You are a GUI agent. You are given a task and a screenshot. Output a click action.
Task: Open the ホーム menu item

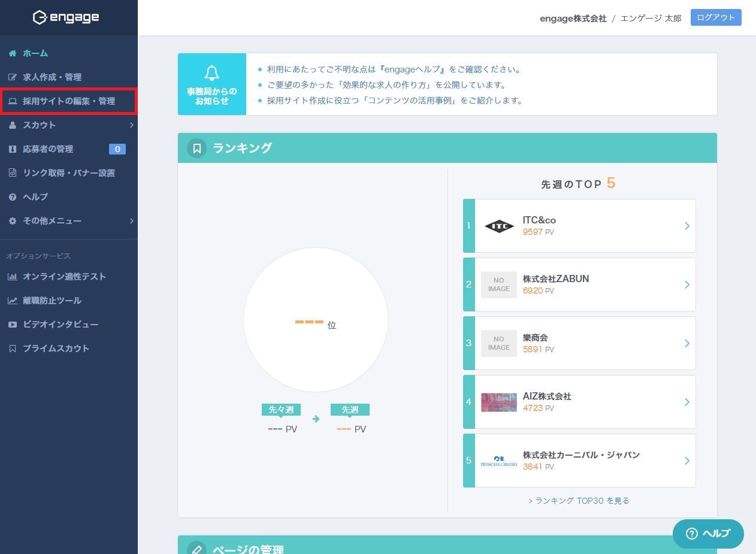(69, 53)
